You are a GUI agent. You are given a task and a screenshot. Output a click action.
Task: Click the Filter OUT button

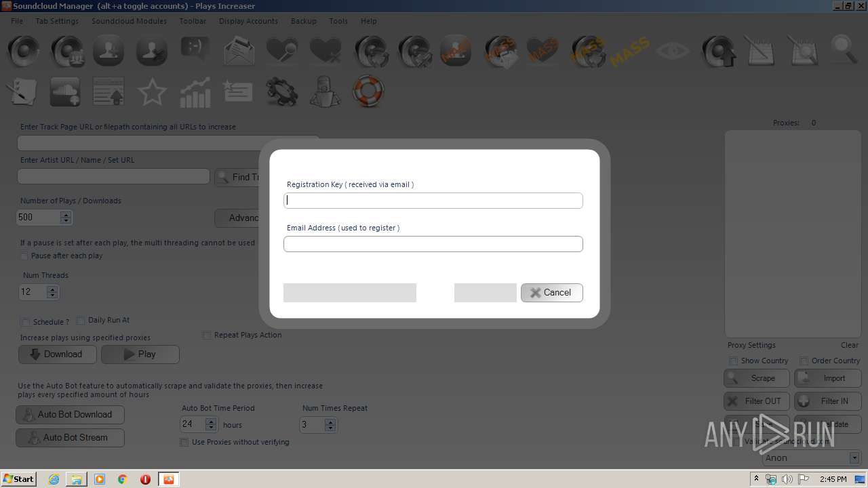(x=757, y=401)
